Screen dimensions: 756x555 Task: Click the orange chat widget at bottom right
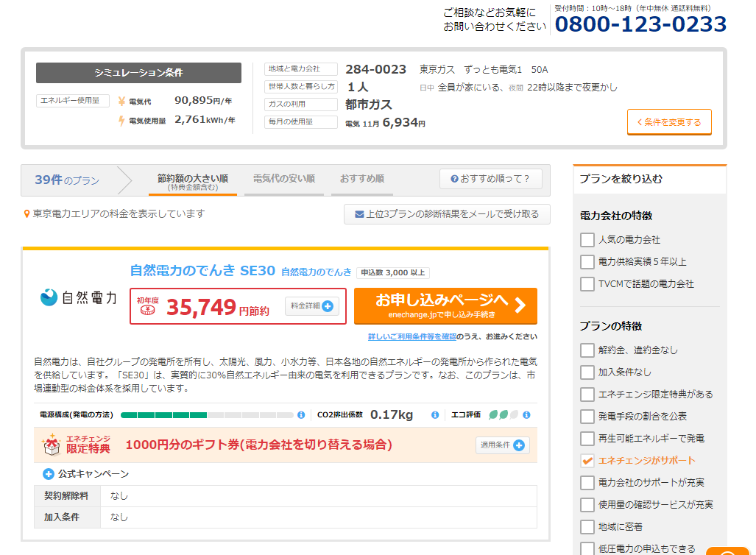tap(728, 551)
